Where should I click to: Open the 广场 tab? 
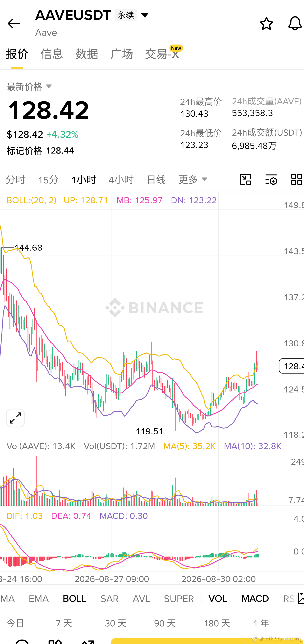(x=122, y=54)
